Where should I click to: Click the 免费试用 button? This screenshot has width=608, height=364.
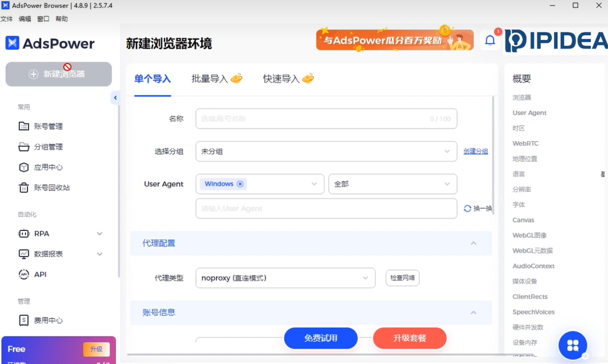[321, 338]
